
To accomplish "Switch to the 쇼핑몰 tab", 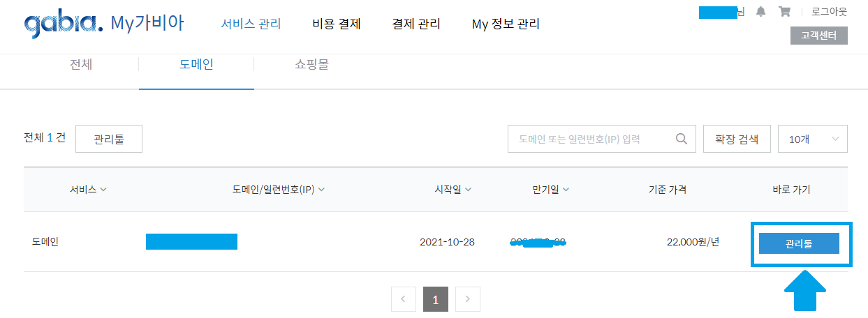I will click(311, 65).
